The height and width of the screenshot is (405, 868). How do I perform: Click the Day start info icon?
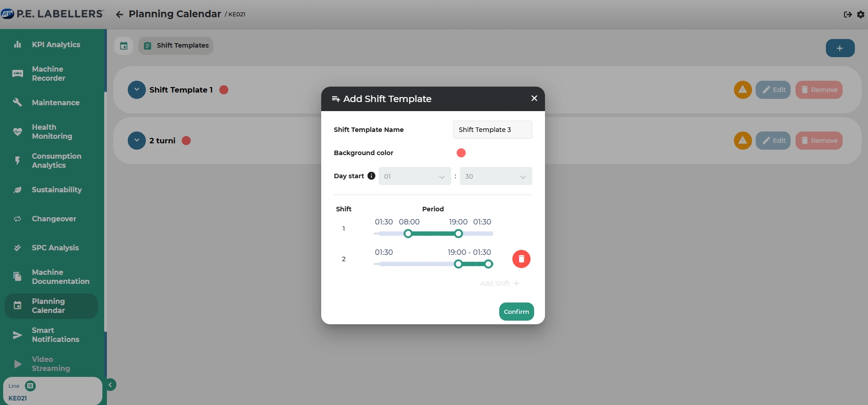click(x=371, y=176)
